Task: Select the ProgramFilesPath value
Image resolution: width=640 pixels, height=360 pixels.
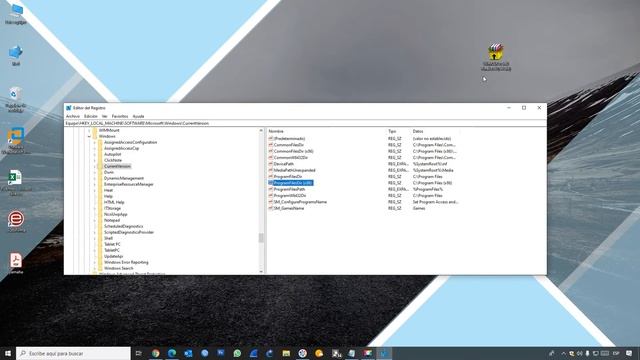Action: tap(289, 189)
